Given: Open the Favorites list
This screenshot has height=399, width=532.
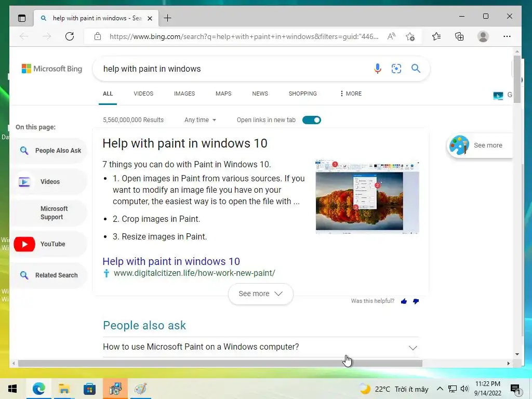Looking at the screenshot, I should click(436, 36).
